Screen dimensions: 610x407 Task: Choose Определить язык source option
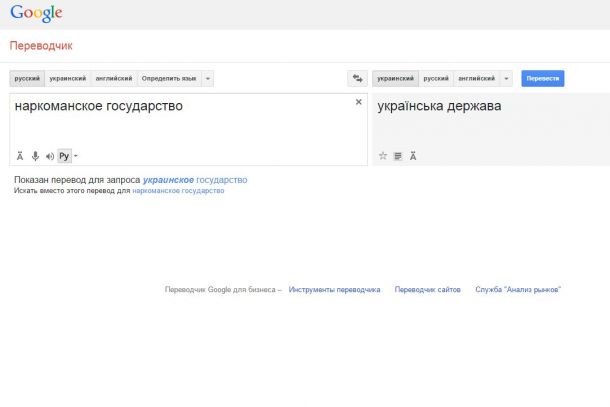click(169, 79)
